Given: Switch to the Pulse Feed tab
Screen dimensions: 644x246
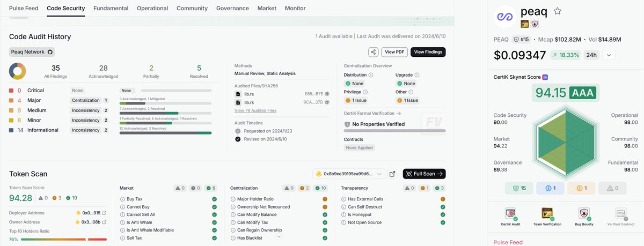Looking at the screenshot, I should point(24,9).
